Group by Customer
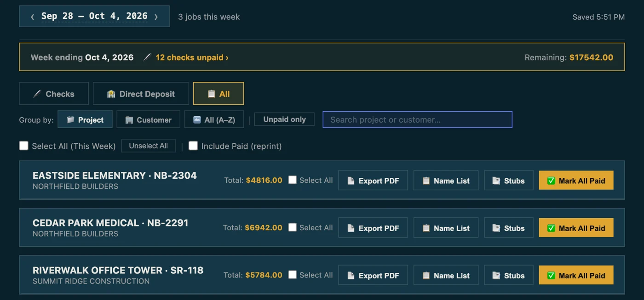The width and height of the screenshot is (644, 300). tap(149, 119)
